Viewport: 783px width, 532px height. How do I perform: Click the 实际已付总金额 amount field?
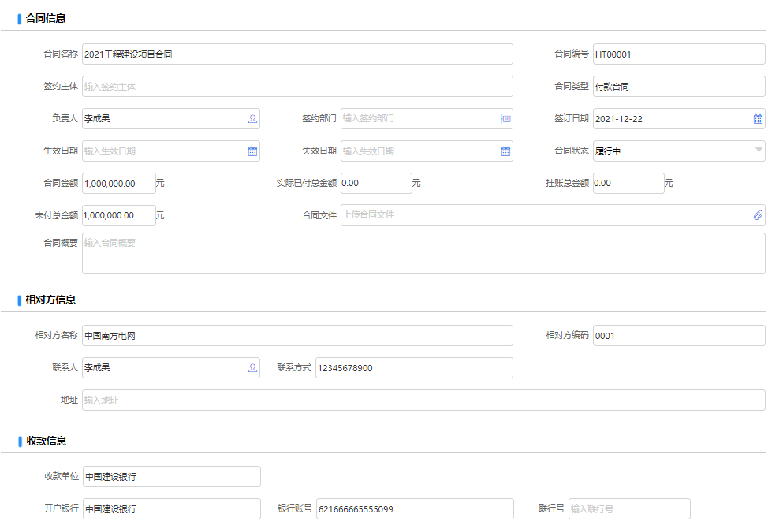point(377,183)
